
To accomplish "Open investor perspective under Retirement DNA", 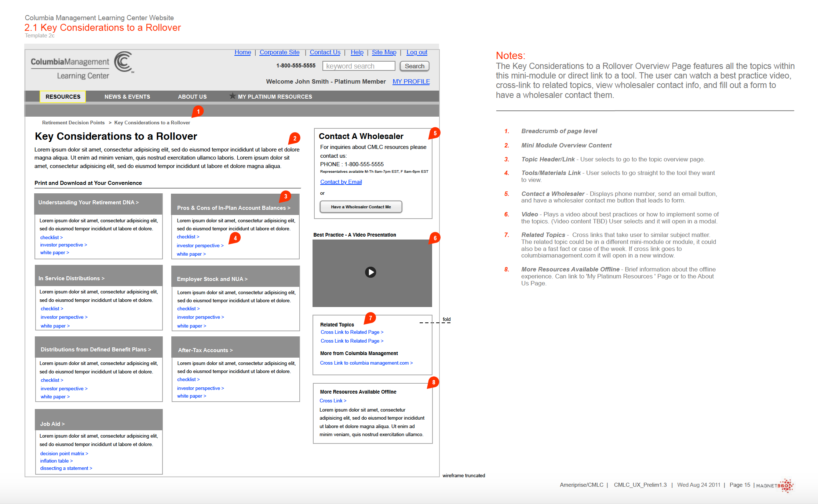I will click(63, 245).
